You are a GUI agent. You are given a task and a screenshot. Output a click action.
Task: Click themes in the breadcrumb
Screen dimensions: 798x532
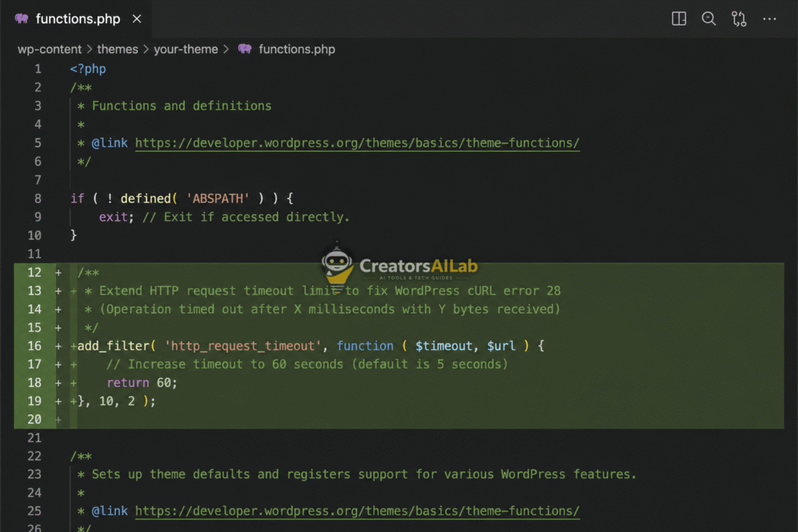pos(118,49)
